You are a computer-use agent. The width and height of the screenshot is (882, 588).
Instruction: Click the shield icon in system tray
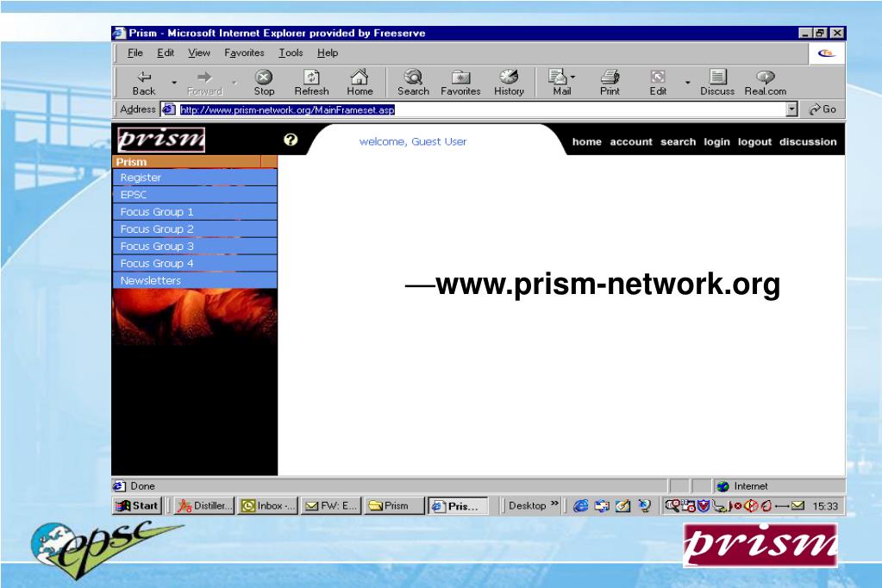point(704,506)
